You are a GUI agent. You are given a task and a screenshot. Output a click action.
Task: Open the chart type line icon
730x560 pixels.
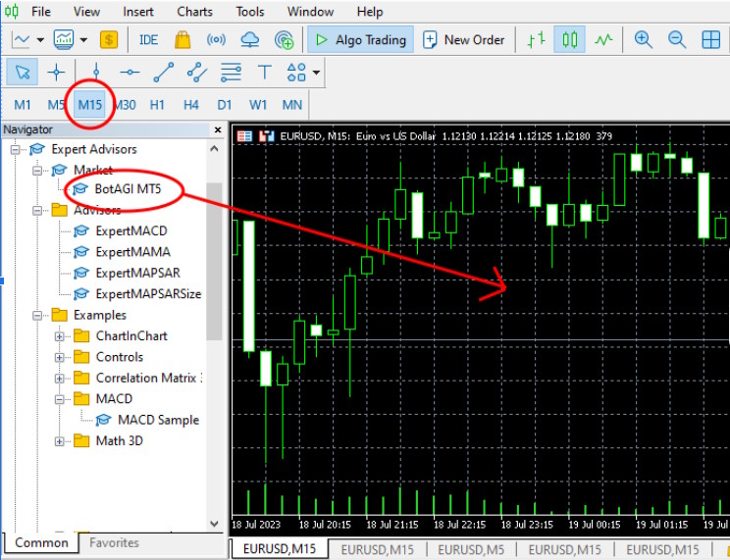pyautogui.click(x=21, y=39)
